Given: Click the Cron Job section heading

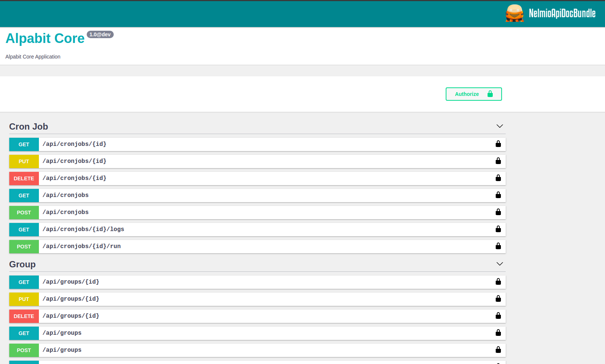Looking at the screenshot, I should click(29, 127).
